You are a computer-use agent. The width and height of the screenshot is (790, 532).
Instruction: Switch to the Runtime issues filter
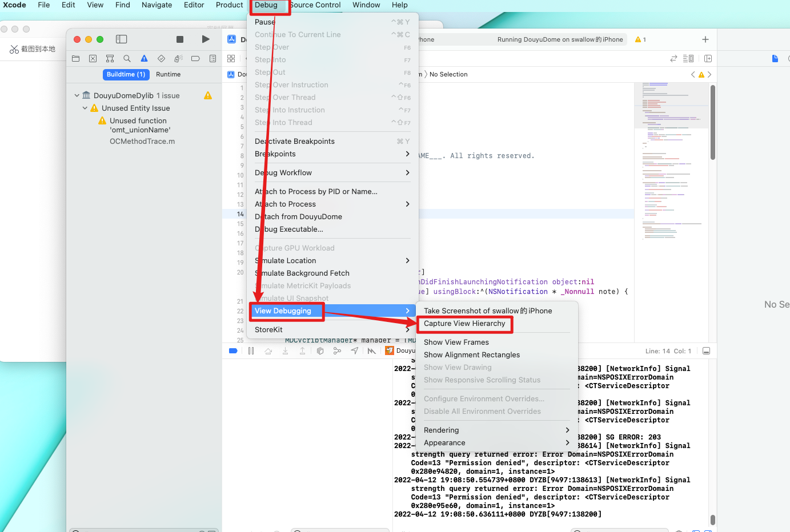pos(169,74)
